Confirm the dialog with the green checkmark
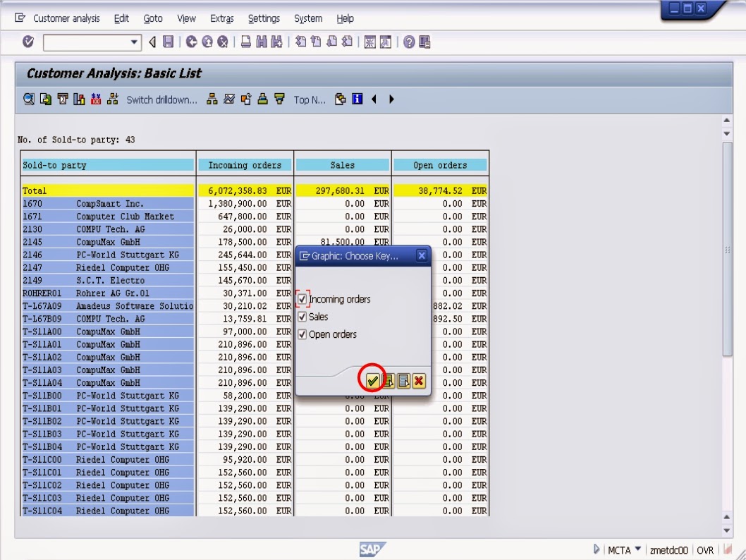This screenshot has height=560, width=746. pos(372,381)
